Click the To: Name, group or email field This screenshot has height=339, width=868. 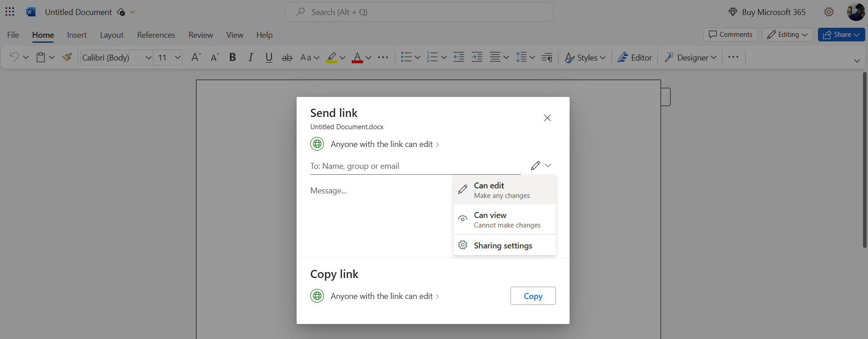click(x=415, y=166)
